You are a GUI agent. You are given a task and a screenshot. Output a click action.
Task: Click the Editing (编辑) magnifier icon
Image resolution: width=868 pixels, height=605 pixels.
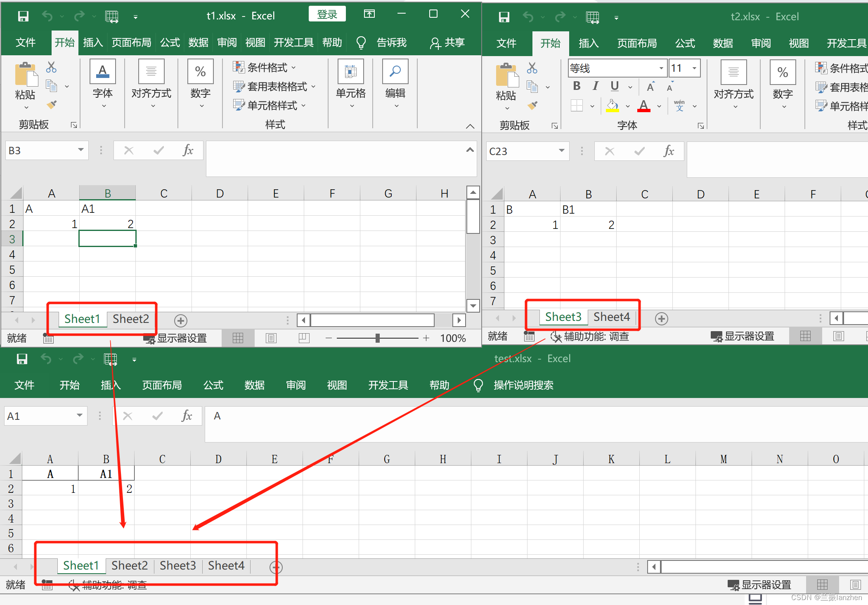[395, 72]
